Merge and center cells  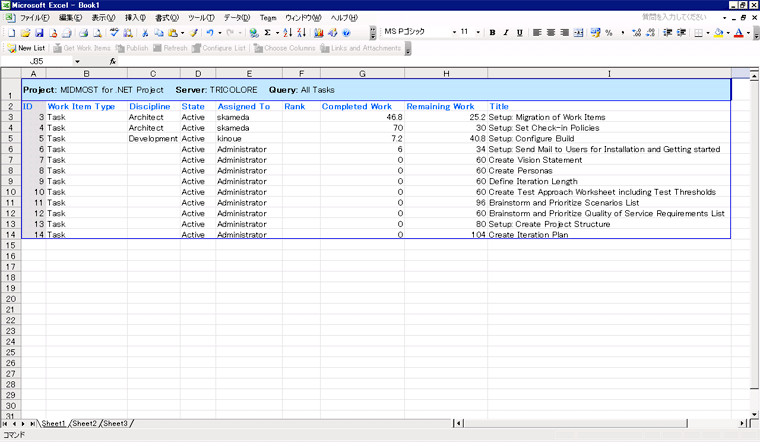point(578,32)
